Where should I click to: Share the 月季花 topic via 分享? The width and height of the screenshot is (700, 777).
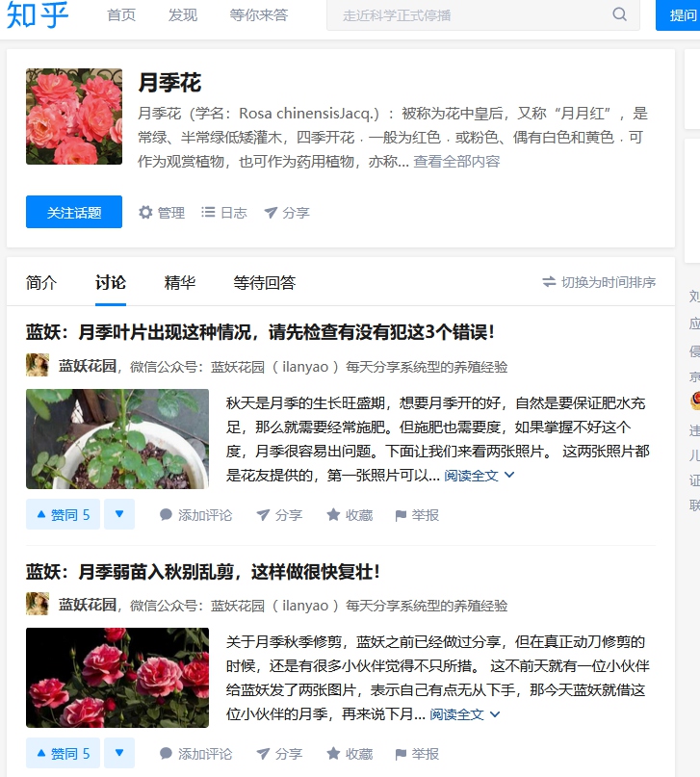(287, 213)
